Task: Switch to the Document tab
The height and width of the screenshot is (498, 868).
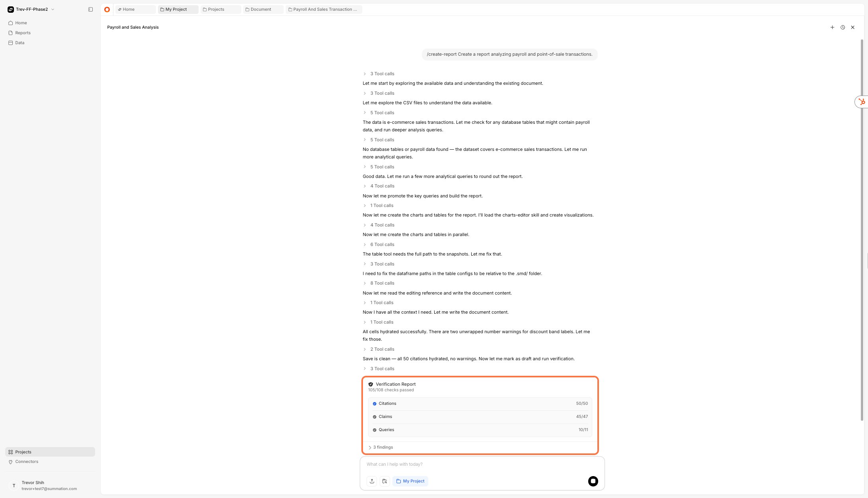Action: (263, 10)
